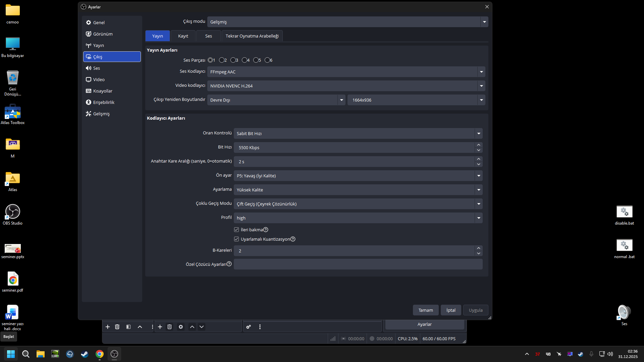
Task: Open the Çıkışı Yeniden Boyutlandır Devre Dışı dropdown
Action: click(x=276, y=100)
